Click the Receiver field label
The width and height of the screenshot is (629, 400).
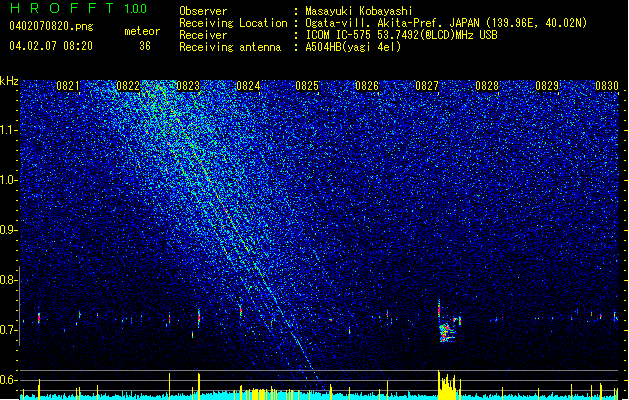[x=203, y=35]
